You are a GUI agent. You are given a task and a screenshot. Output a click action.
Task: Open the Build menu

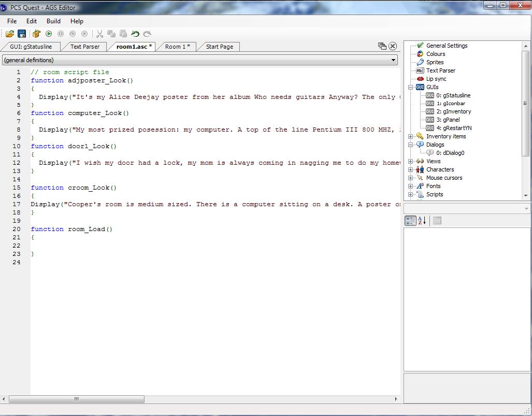click(x=53, y=21)
